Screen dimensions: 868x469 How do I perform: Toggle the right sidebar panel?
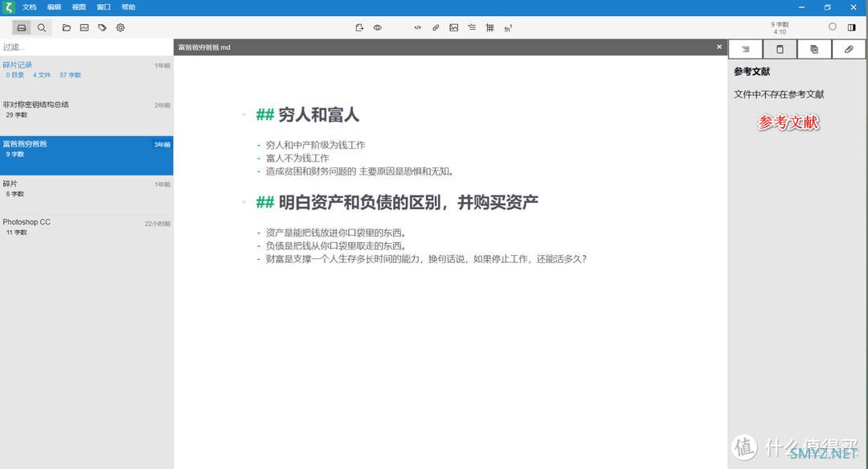pos(852,27)
